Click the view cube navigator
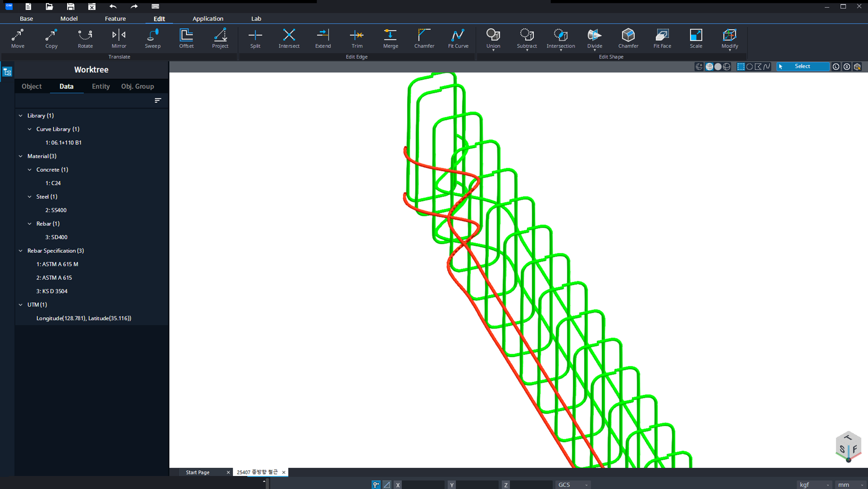Image resolution: width=868 pixels, height=489 pixels. [848, 446]
